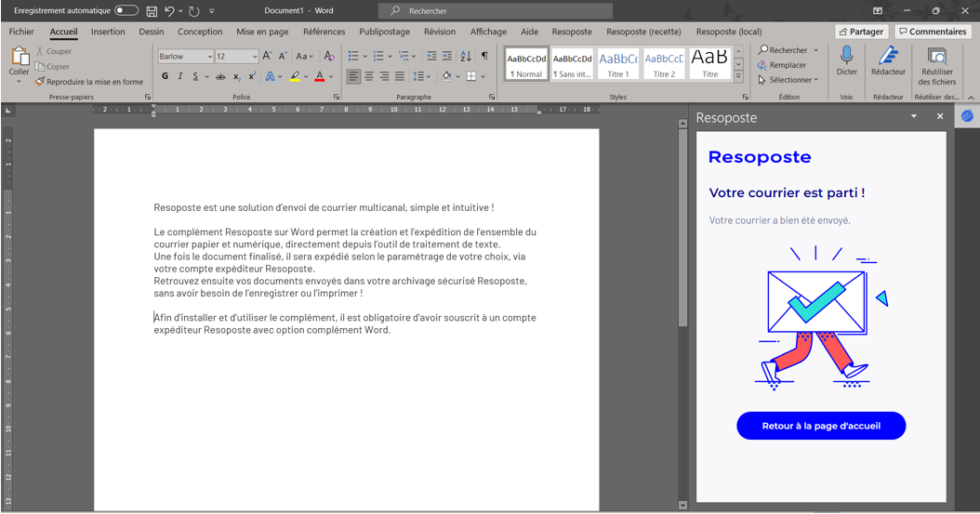Open the Commentaires button
The height and width of the screenshot is (514, 980).
coord(933,32)
